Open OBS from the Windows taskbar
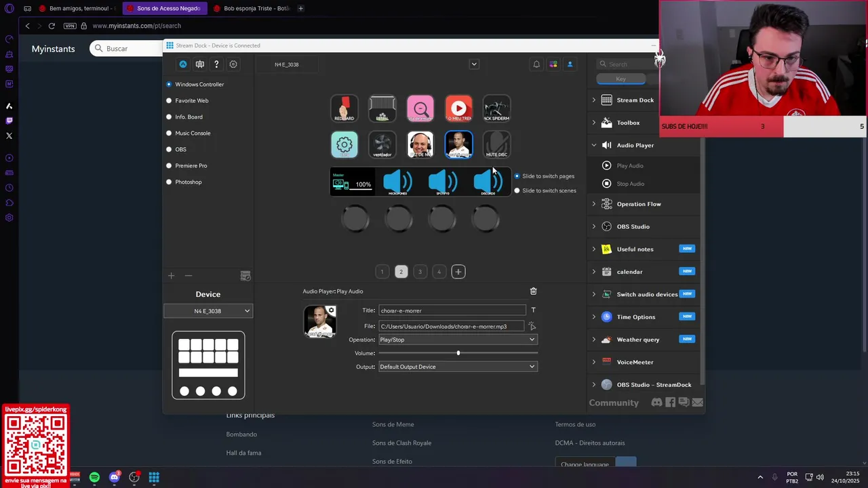The height and width of the screenshot is (488, 868). tap(134, 477)
